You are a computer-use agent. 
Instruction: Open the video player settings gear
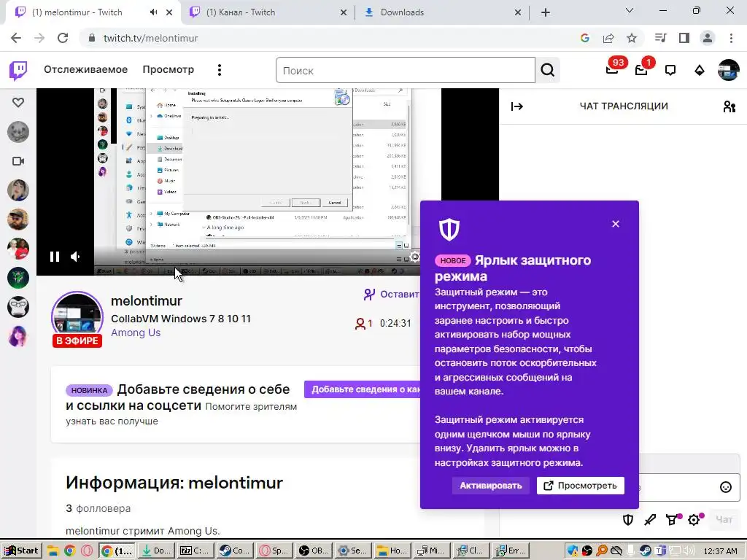[415, 257]
